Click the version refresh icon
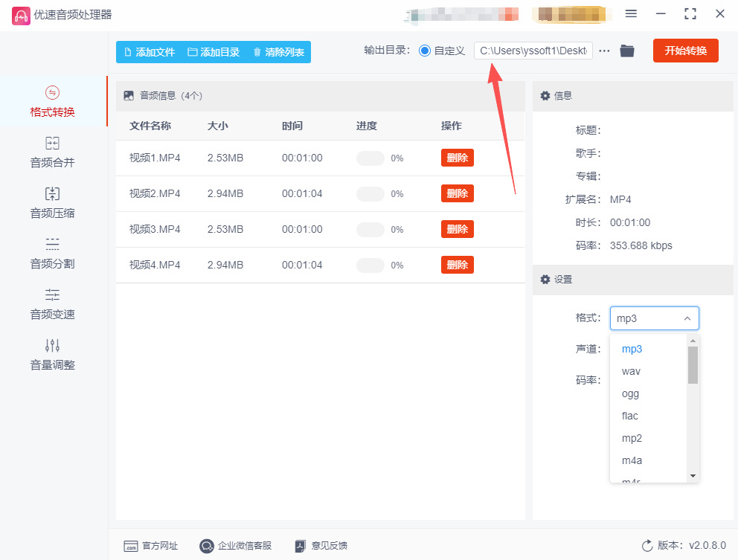 647,545
